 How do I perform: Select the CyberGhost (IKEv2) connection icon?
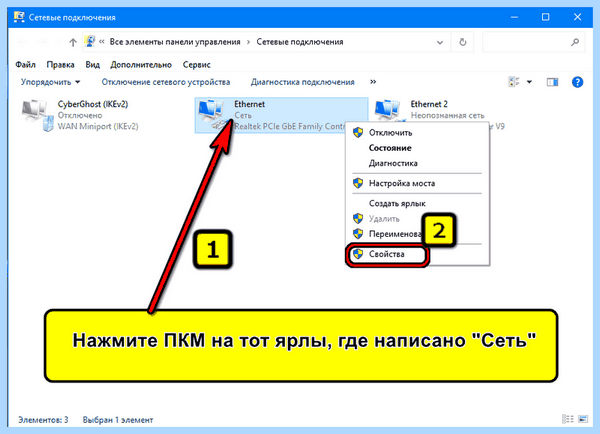[x=37, y=115]
